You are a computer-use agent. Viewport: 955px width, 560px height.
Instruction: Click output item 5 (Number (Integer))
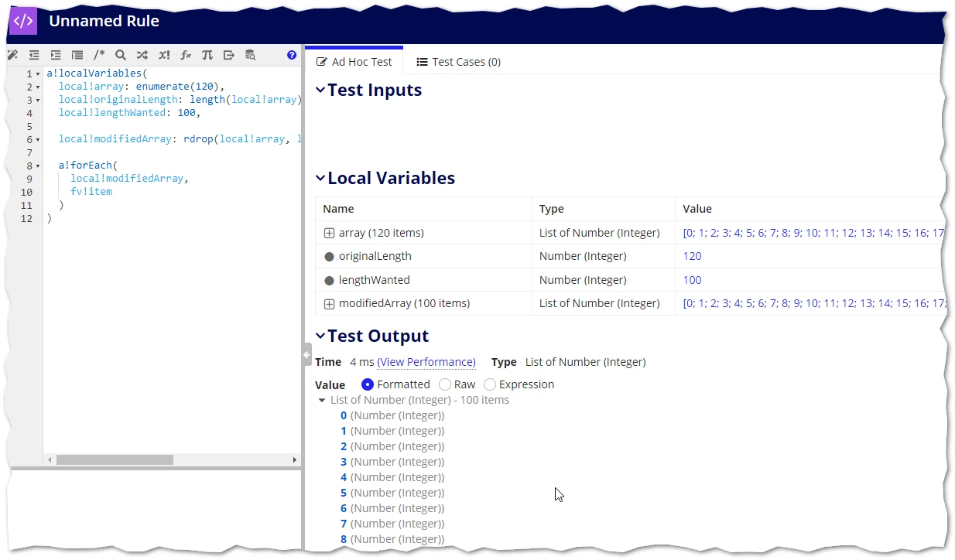pos(393,493)
